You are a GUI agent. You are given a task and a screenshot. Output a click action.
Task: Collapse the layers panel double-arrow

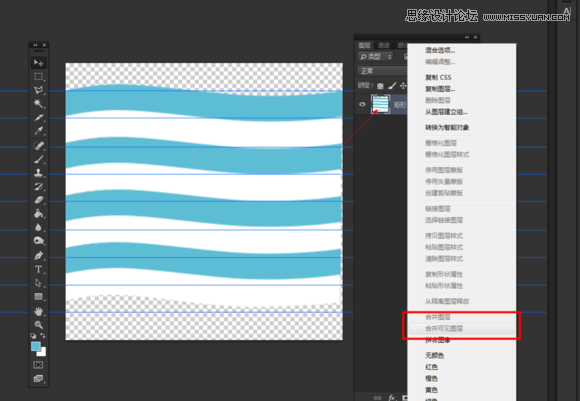click(467, 37)
